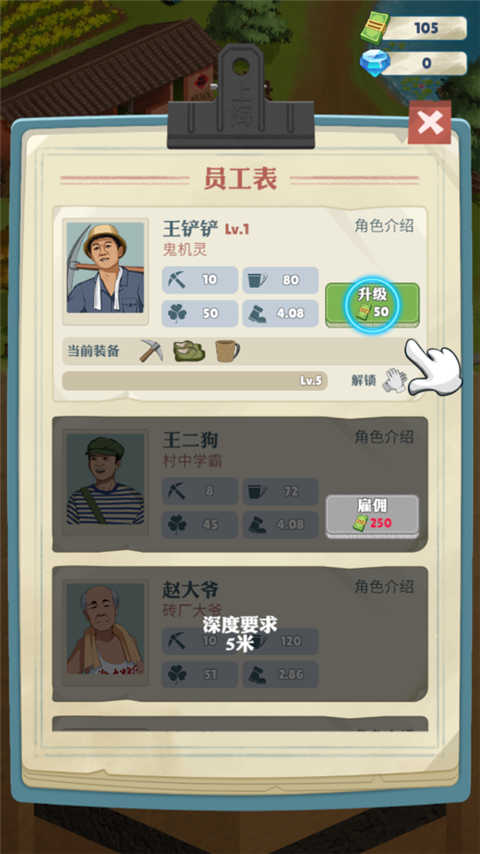480x854 pixels.
Task: Click the green 升级 upgrade button
Action: point(372,305)
